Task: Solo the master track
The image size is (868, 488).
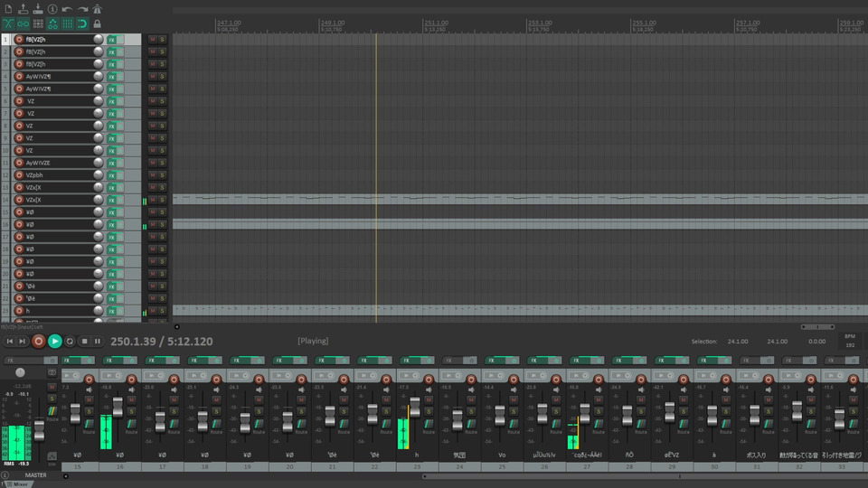Action: (52, 399)
